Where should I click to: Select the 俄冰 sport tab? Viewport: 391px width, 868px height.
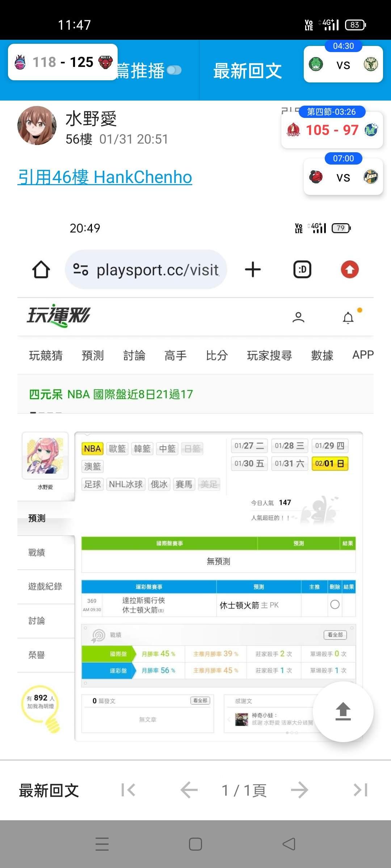(159, 484)
